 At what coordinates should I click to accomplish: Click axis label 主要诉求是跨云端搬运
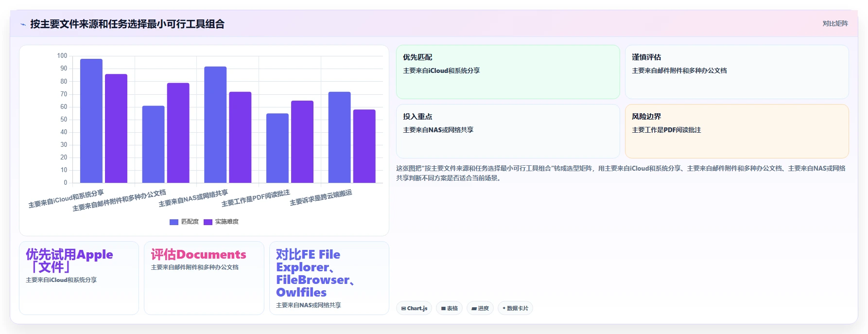tap(321, 198)
